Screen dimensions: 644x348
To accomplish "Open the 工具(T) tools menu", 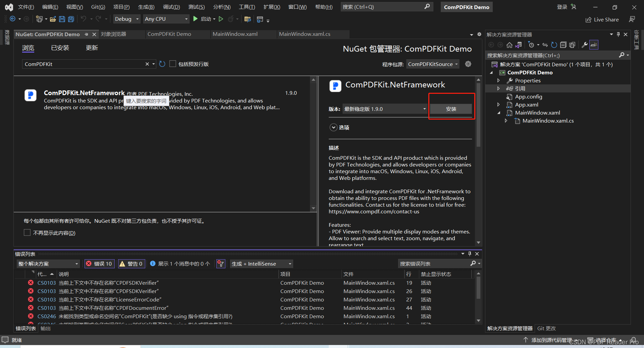I will [247, 7].
